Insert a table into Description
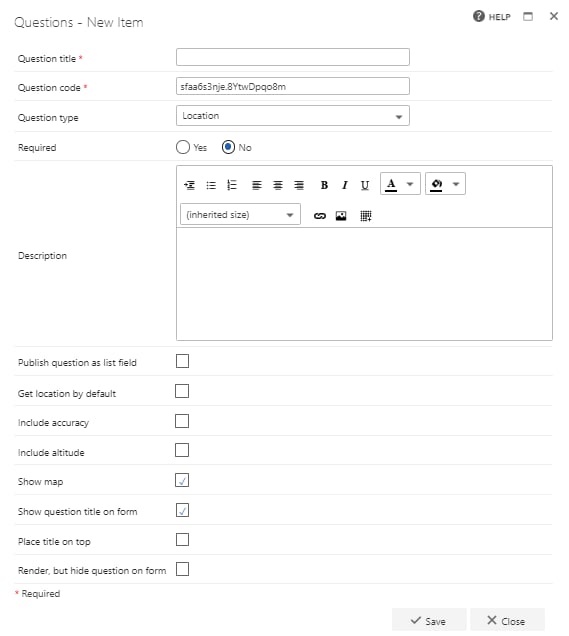Viewport: 569px width, 636px height. pos(366,216)
